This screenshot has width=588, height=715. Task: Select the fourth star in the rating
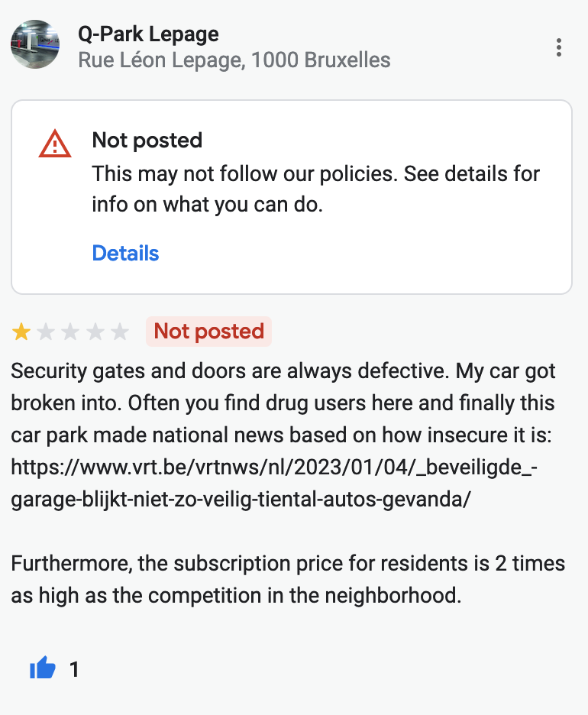pos(95,332)
